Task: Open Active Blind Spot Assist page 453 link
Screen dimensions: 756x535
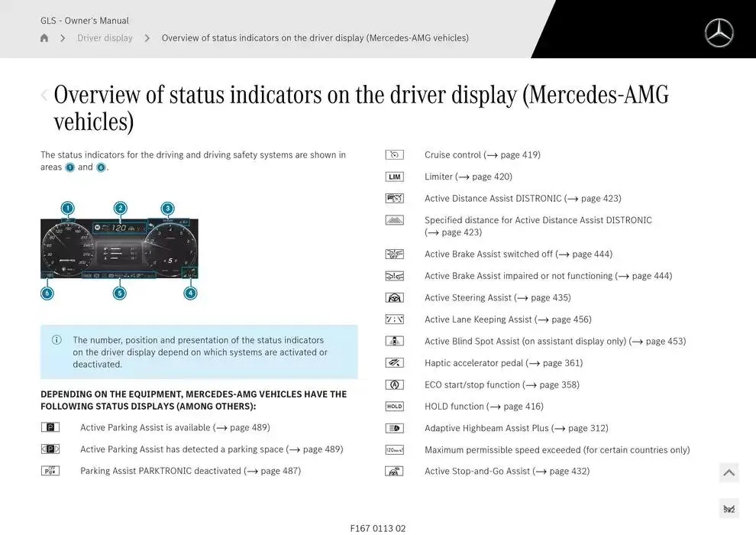Action: coord(657,341)
